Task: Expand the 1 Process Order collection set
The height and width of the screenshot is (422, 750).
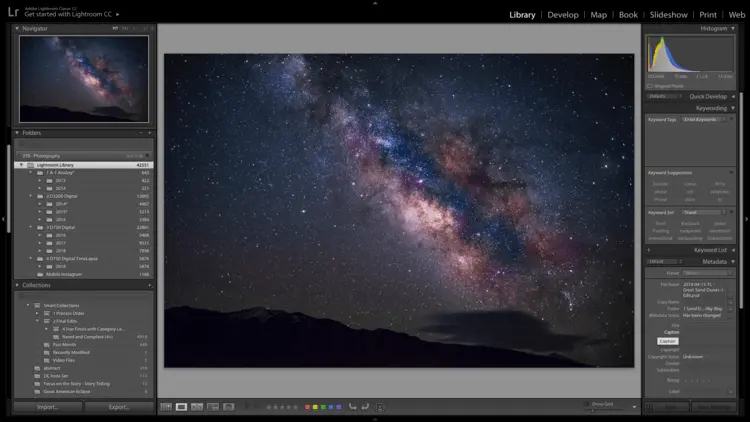Action: click(37, 313)
